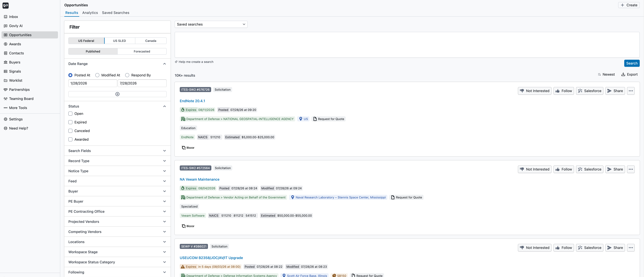The height and width of the screenshot is (277, 644).
Task: Open More Tools in the sidebar
Action: [29, 108]
